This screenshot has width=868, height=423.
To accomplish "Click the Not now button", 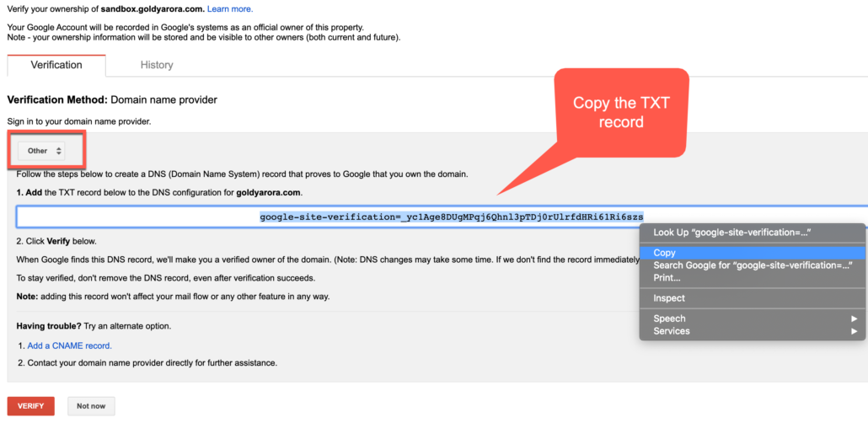I will click(91, 406).
